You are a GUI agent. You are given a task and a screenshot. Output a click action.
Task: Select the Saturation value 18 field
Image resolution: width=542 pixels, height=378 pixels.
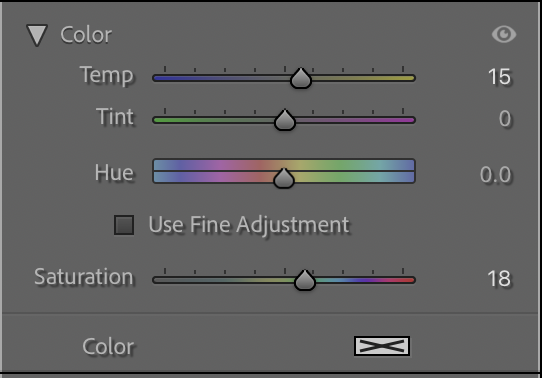pos(499,278)
